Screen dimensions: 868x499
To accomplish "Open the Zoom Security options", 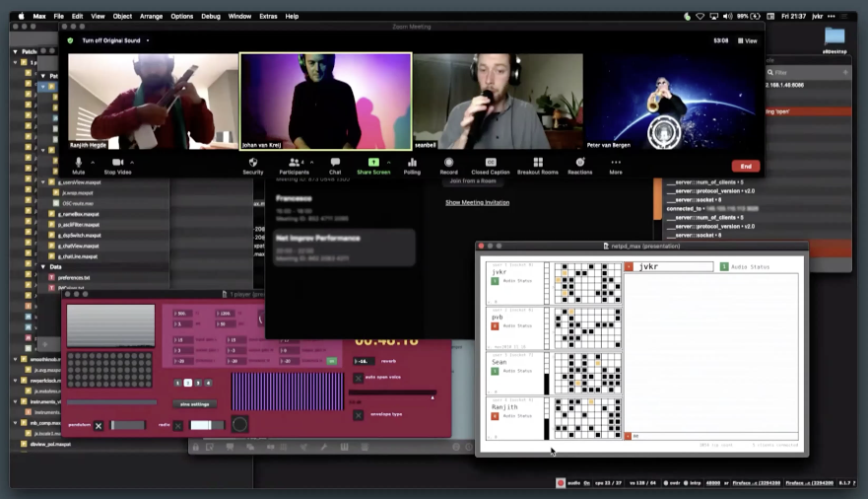I will 253,163.
